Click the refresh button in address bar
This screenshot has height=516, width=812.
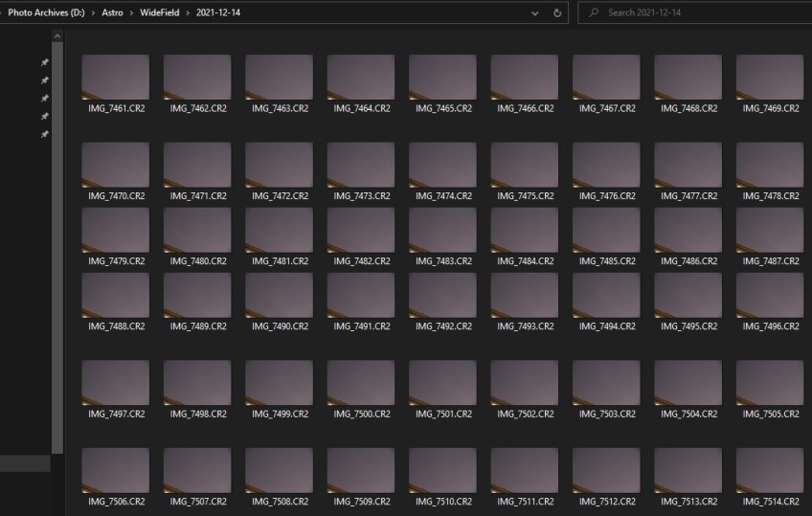point(557,13)
